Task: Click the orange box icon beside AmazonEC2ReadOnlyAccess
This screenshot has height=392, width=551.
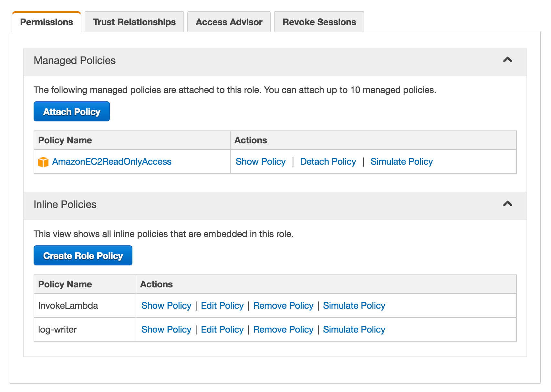Action: coord(43,162)
